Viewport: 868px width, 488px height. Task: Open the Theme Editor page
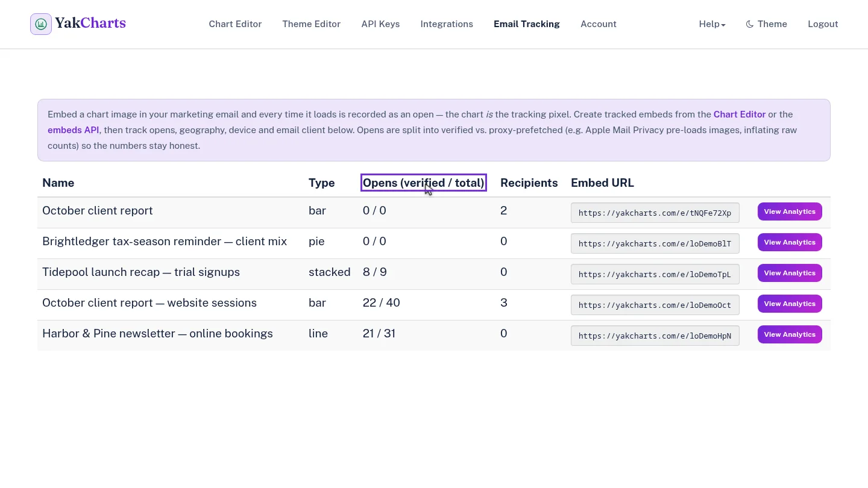point(311,24)
